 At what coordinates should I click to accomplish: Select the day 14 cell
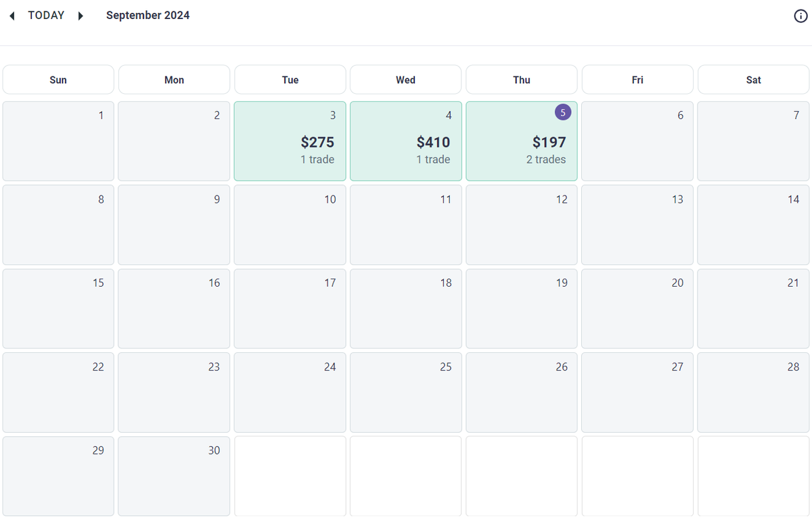point(754,225)
